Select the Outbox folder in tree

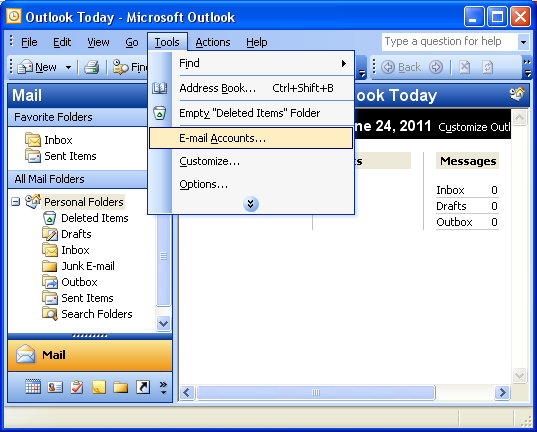pos(70,282)
